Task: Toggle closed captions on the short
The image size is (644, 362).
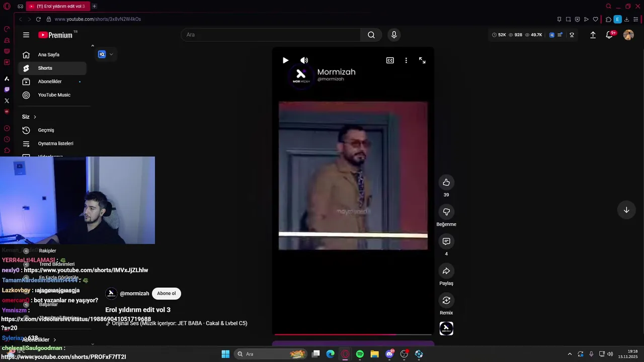Action: coord(390,60)
